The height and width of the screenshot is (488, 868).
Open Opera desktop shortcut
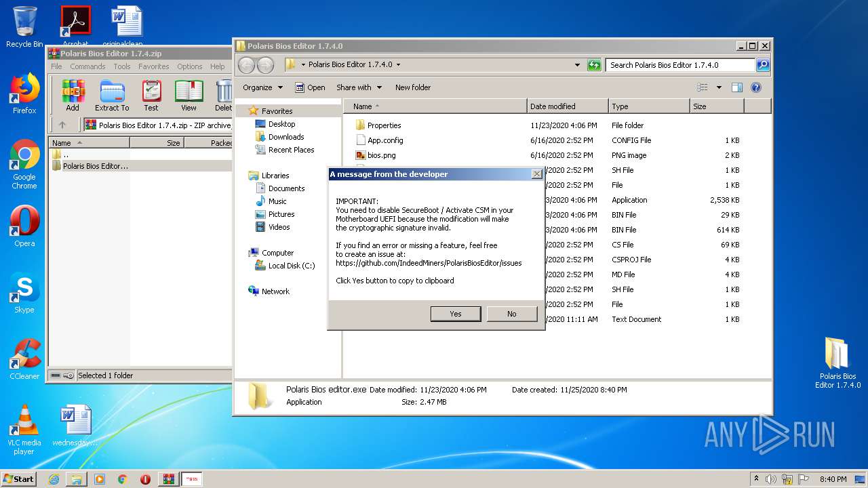point(24,226)
